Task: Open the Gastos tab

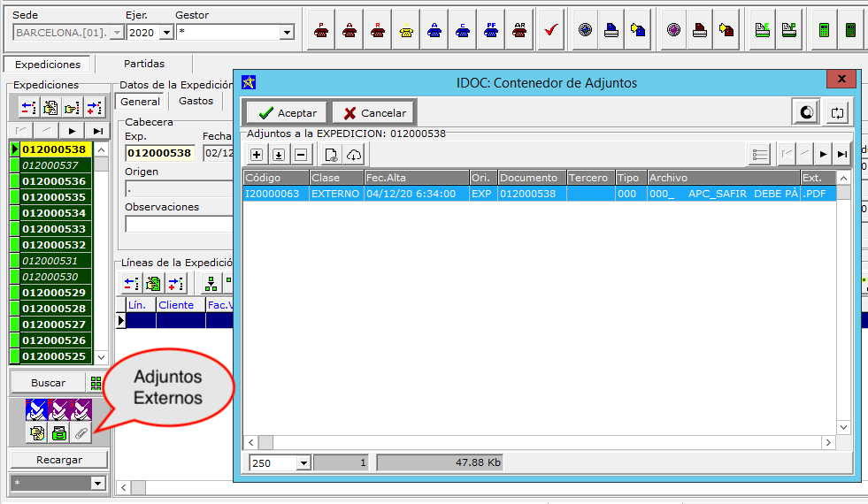Action: pos(196,102)
